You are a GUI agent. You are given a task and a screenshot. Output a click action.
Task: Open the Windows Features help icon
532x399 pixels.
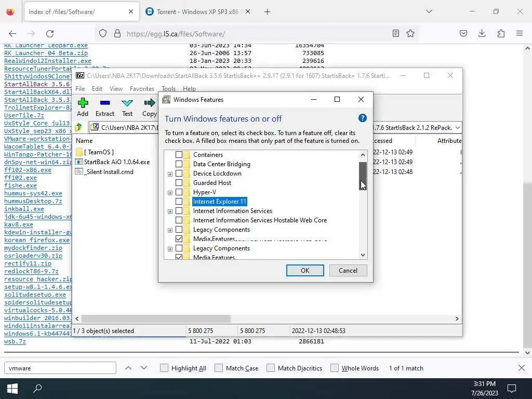tap(362, 118)
